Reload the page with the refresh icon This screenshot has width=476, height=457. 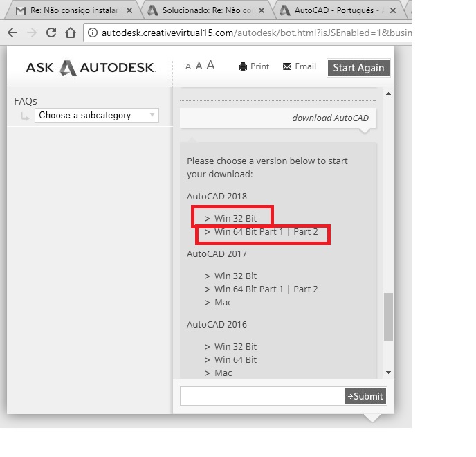51,33
